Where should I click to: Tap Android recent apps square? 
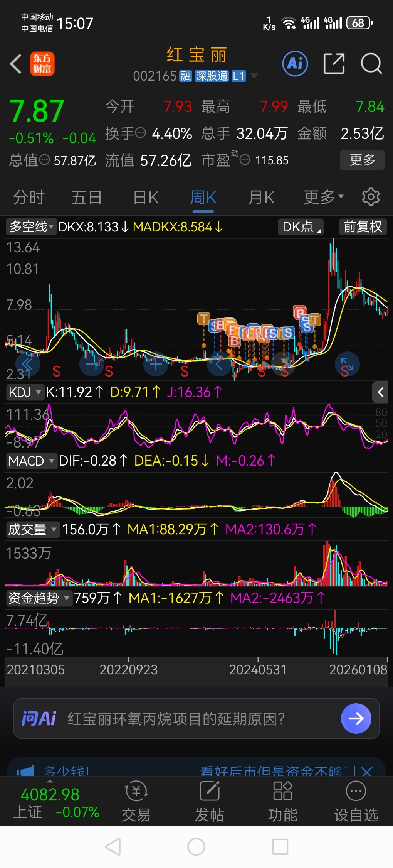(x=280, y=847)
